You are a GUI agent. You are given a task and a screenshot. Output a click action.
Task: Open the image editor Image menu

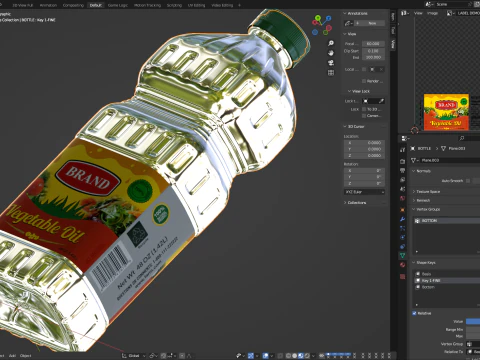coord(432,13)
